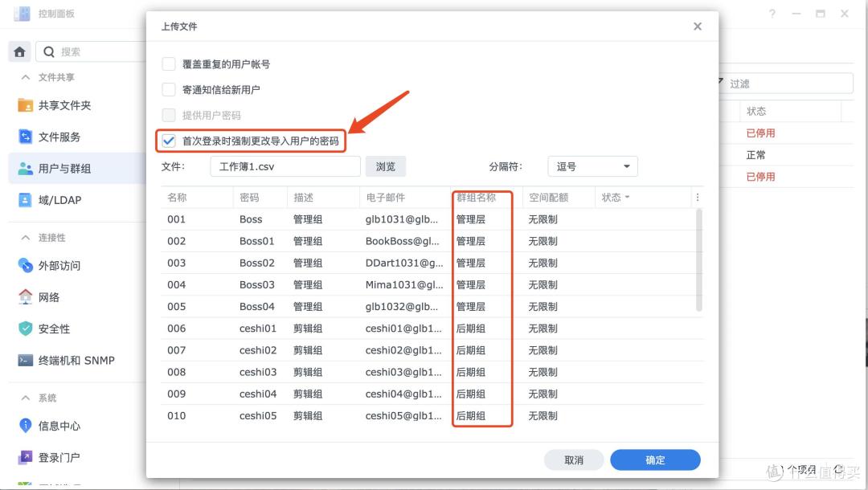Click help question mark icon in title bar

(x=772, y=14)
